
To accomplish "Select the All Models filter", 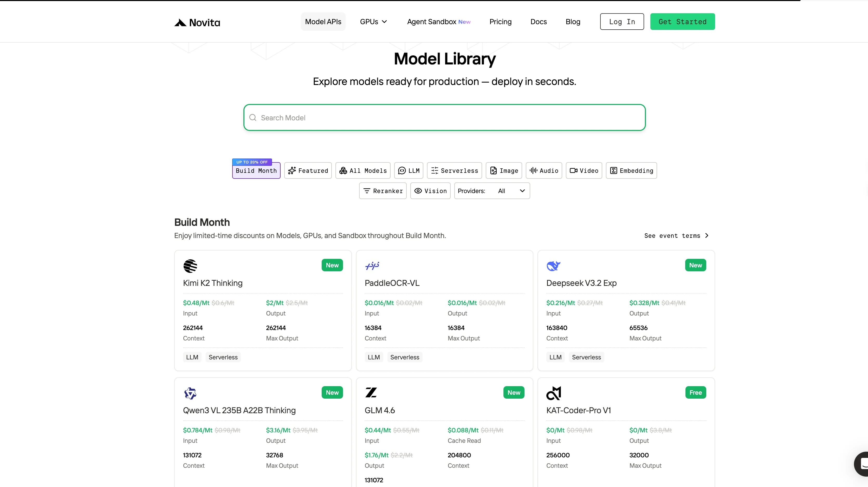I will pos(363,170).
